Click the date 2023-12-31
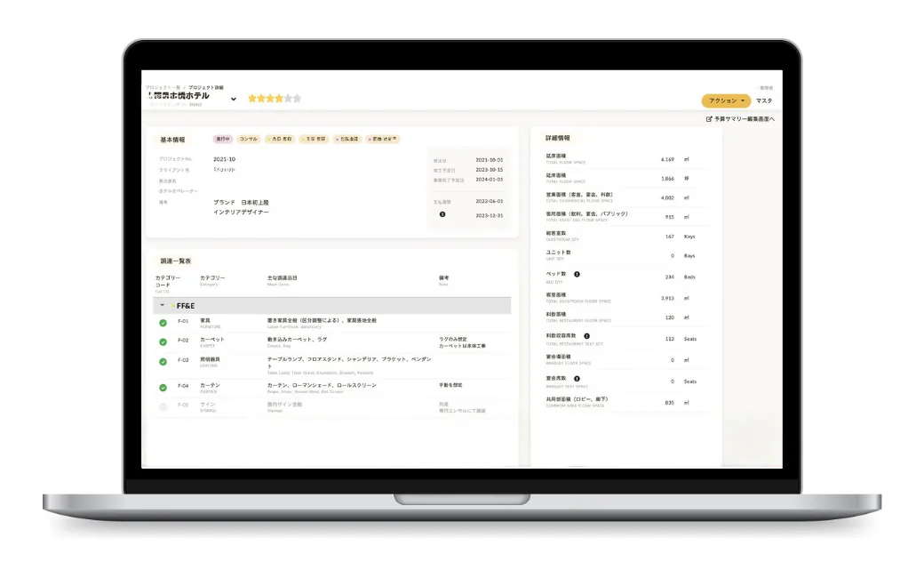This screenshot has height=578, width=924. click(x=490, y=216)
